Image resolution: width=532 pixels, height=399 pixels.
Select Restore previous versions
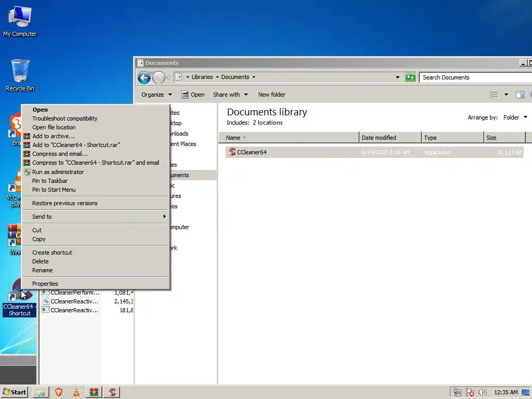(96, 203)
